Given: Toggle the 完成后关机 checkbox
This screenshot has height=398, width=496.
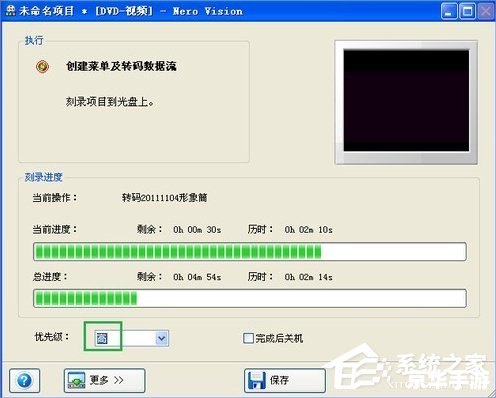Looking at the screenshot, I should pyautogui.click(x=248, y=338).
